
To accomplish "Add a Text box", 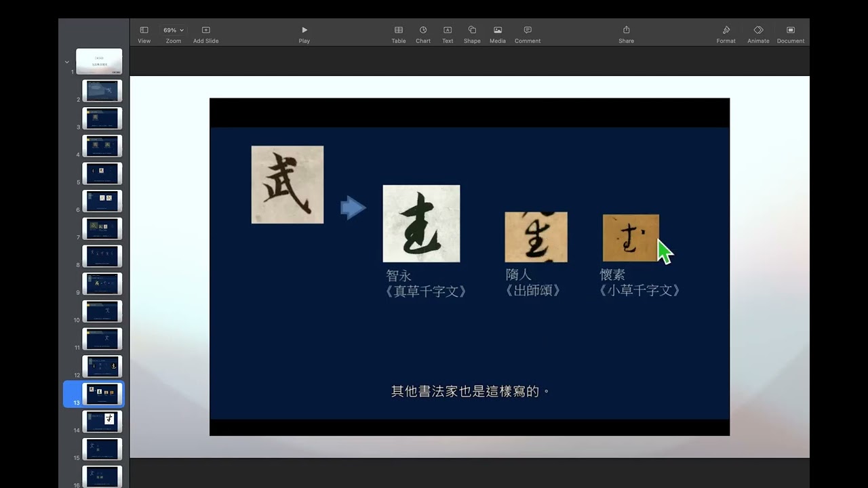I will (448, 35).
